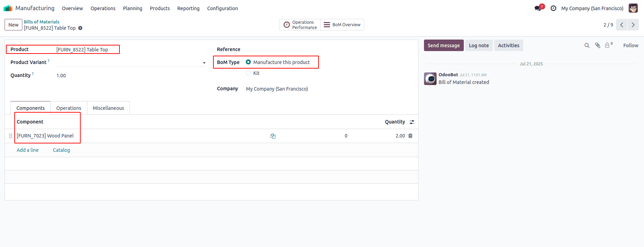This screenshot has width=644, height=247.
Task: Click Send message button
Action: pos(444,45)
